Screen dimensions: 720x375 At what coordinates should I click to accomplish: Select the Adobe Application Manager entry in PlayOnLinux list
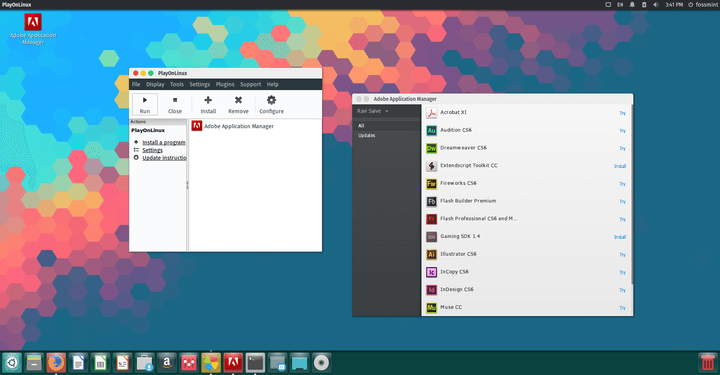tap(233, 126)
